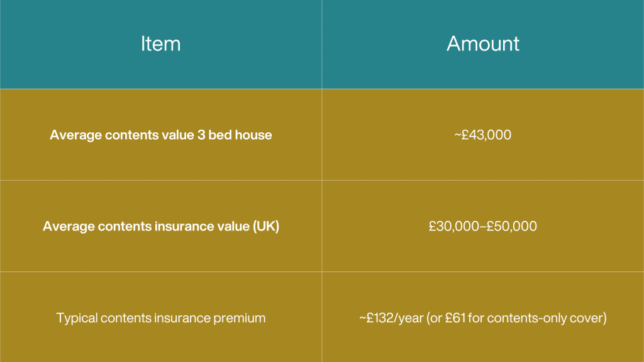Select the Average contents value 3 bed house cell
644x362 pixels.
point(160,135)
